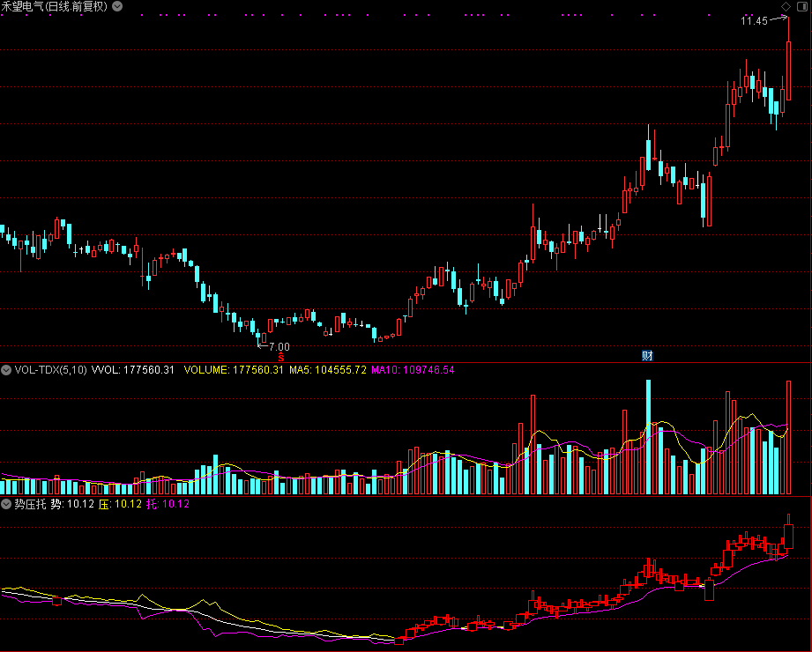Toggle the side panel icon at top right
Viewport: 812px width, 652px height.
[801, 6]
